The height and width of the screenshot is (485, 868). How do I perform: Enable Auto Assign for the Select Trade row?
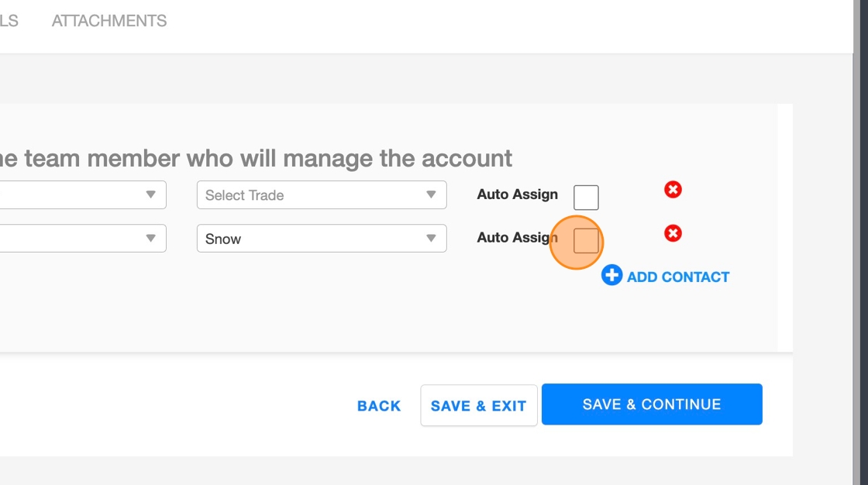(586, 198)
